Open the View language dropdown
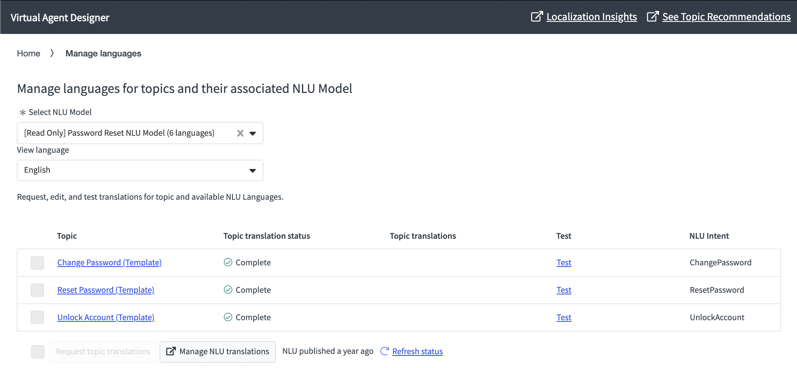 140,170
